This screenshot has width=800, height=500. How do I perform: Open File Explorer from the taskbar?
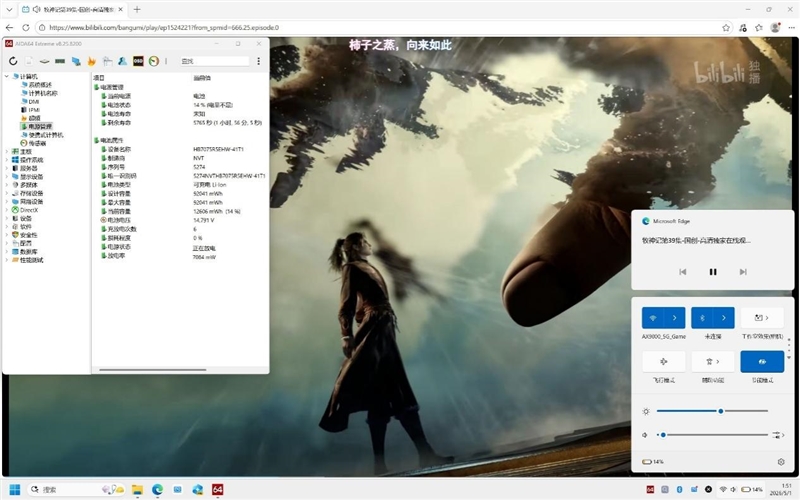point(137,489)
